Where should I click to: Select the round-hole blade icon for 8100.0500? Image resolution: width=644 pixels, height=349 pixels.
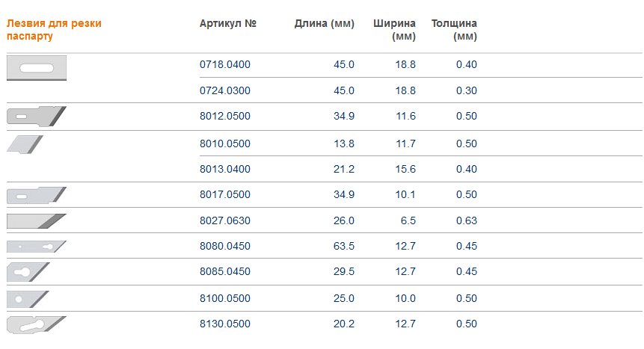(28, 299)
